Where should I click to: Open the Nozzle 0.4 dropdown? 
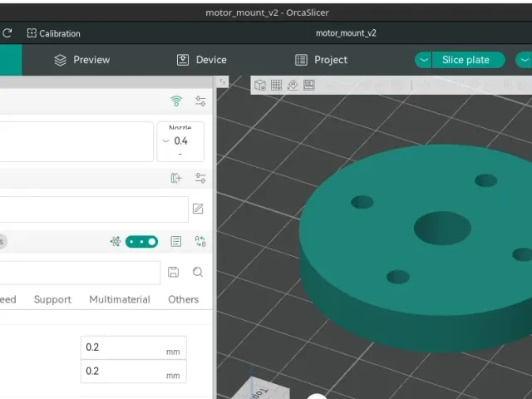pos(180,141)
